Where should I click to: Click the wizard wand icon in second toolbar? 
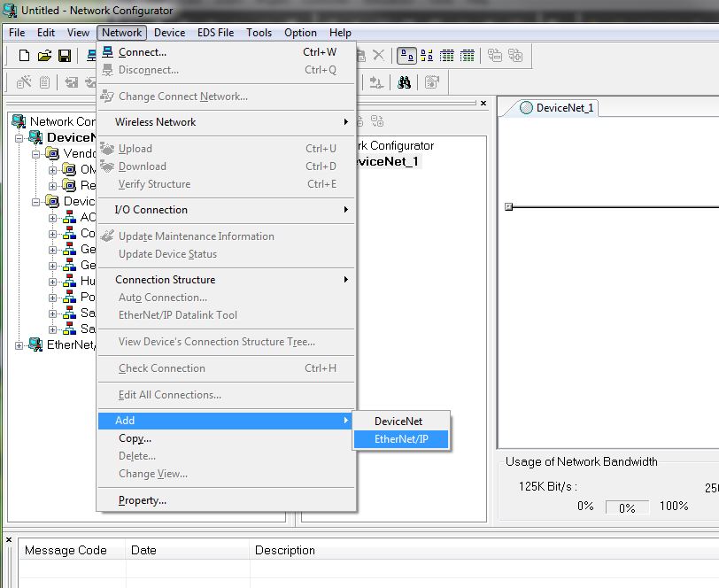tap(24, 82)
